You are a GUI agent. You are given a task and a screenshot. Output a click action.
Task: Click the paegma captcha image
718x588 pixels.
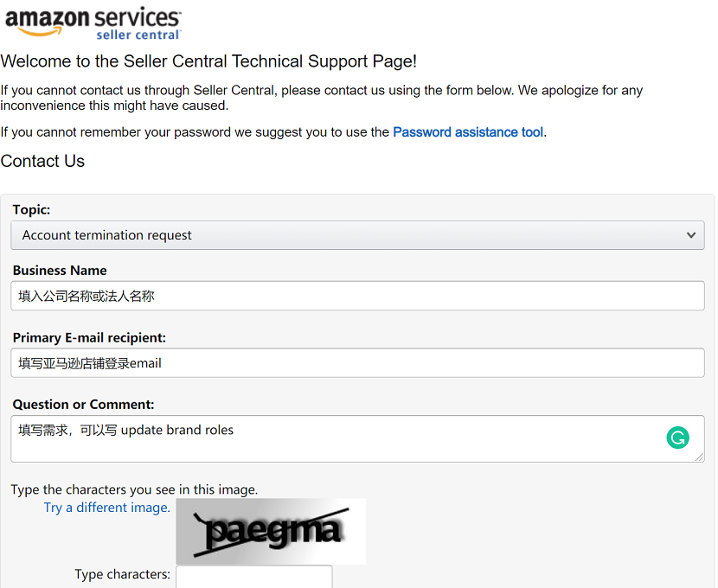tap(271, 531)
